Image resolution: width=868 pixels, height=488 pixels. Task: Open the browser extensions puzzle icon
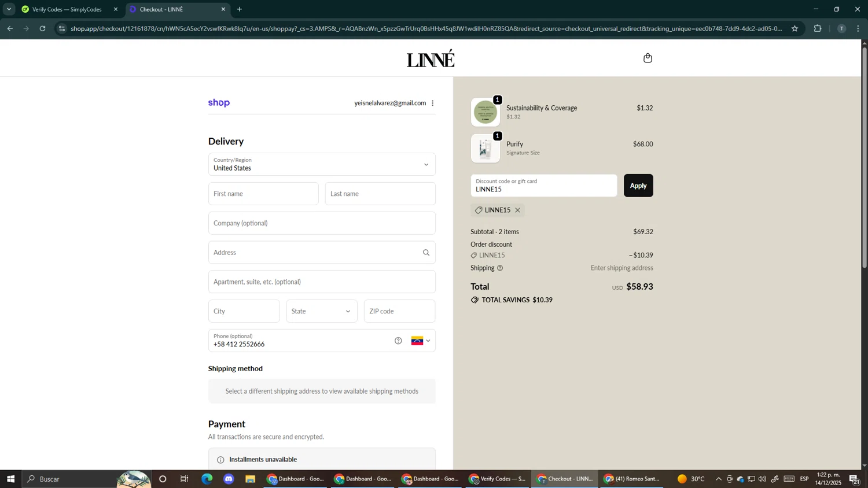click(x=818, y=28)
